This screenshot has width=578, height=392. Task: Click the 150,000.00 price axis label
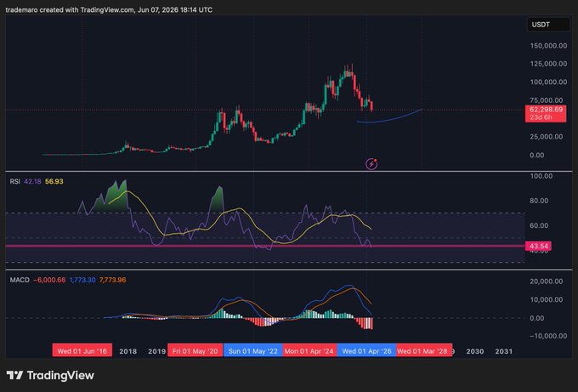548,46
